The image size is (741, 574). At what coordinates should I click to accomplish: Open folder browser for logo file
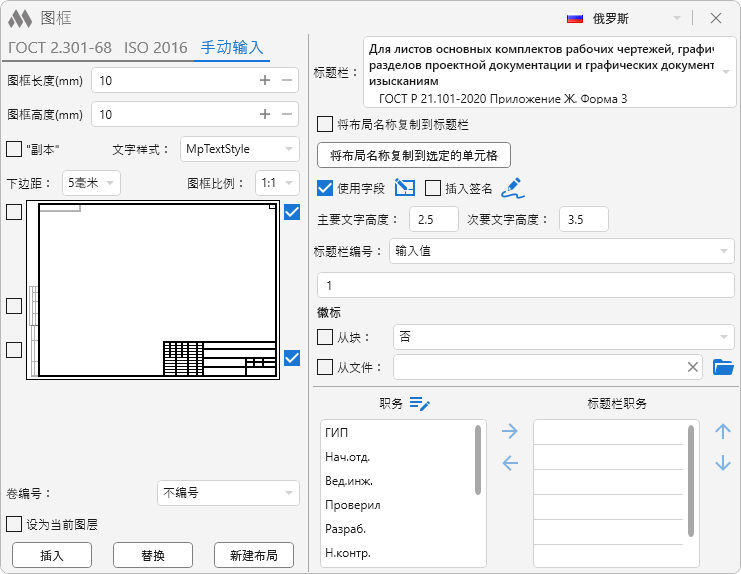pos(723,367)
